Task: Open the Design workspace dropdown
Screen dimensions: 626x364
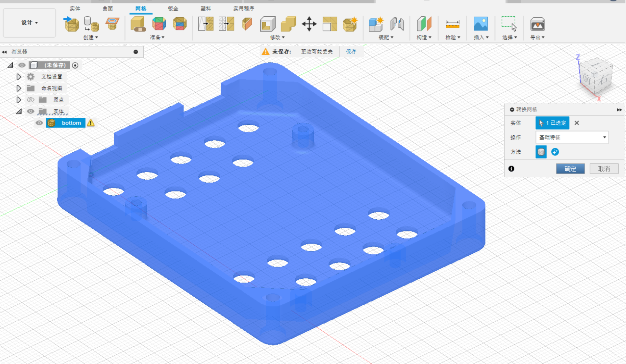Action: (30, 22)
